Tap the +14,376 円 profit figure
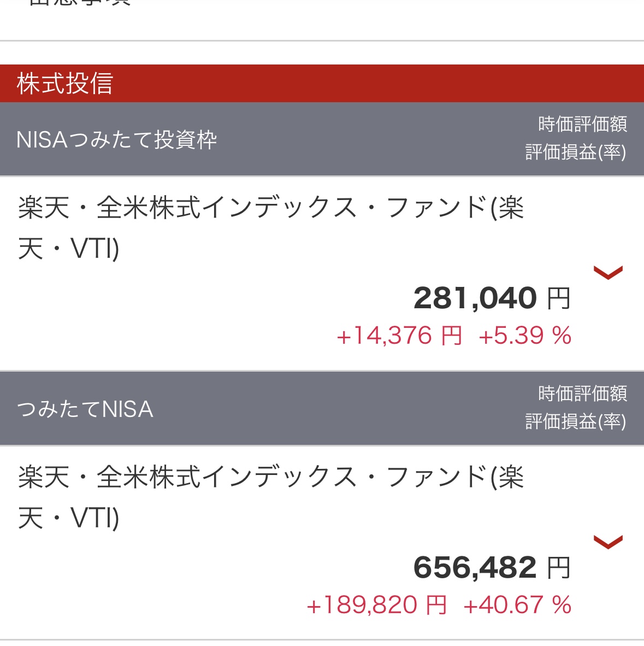 399,336
